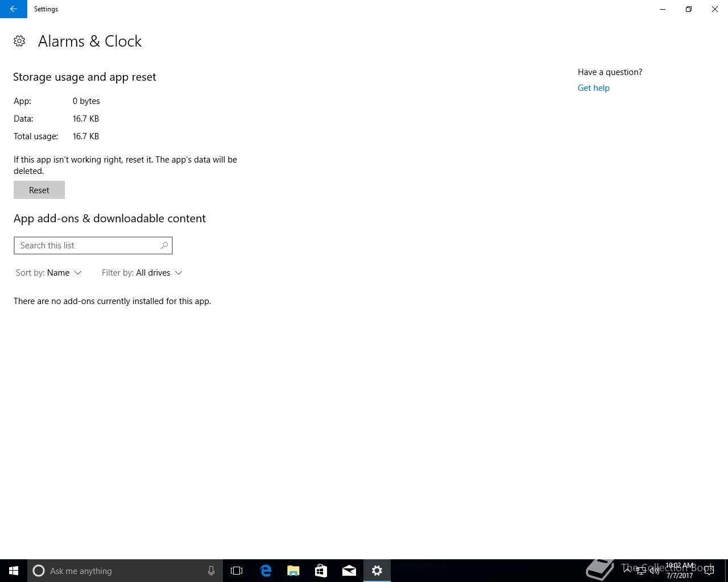Activate the Cortana microphone icon
728x582 pixels.
tap(211, 571)
